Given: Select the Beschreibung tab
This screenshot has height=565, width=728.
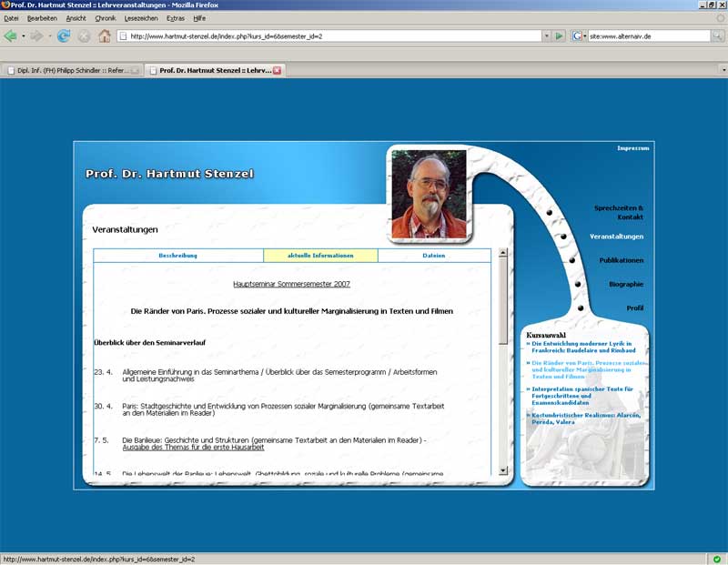Looking at the screenshot, I should coord(177,256).
